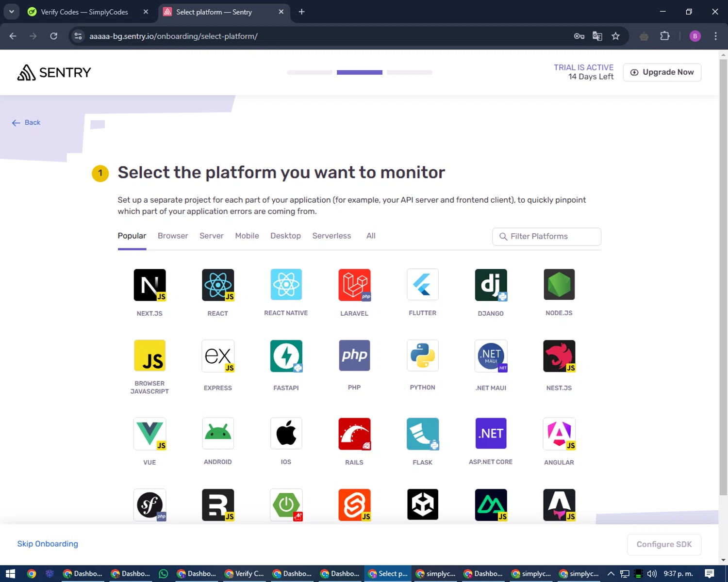The height and width of the screenshot is (582, 728).
Task: Open a new browser tab
Action: (x=301, y=12)
